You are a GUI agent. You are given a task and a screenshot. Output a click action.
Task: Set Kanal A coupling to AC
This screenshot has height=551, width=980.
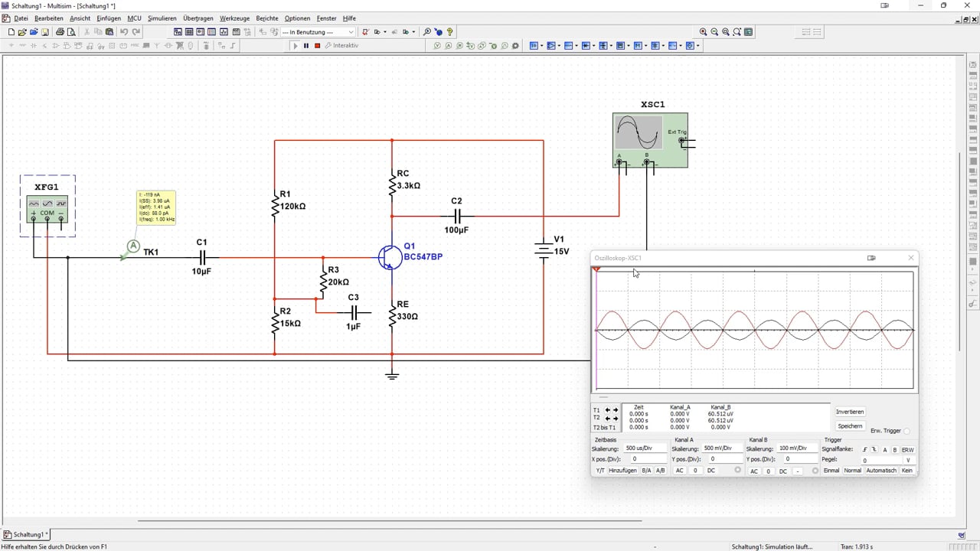679,471
